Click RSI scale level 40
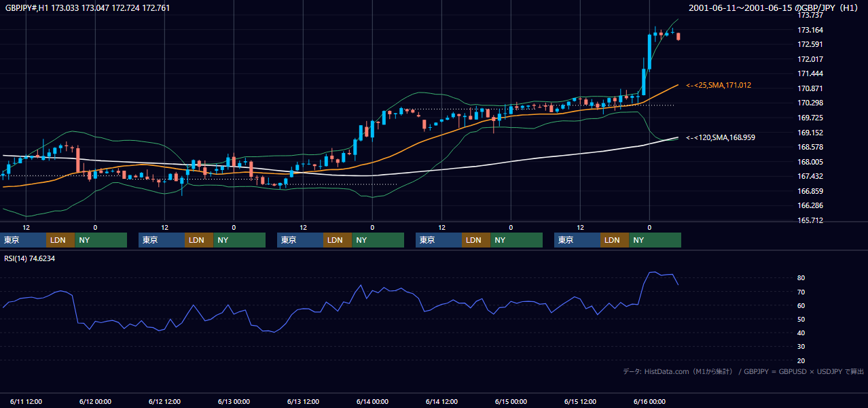 click(801, 333)
